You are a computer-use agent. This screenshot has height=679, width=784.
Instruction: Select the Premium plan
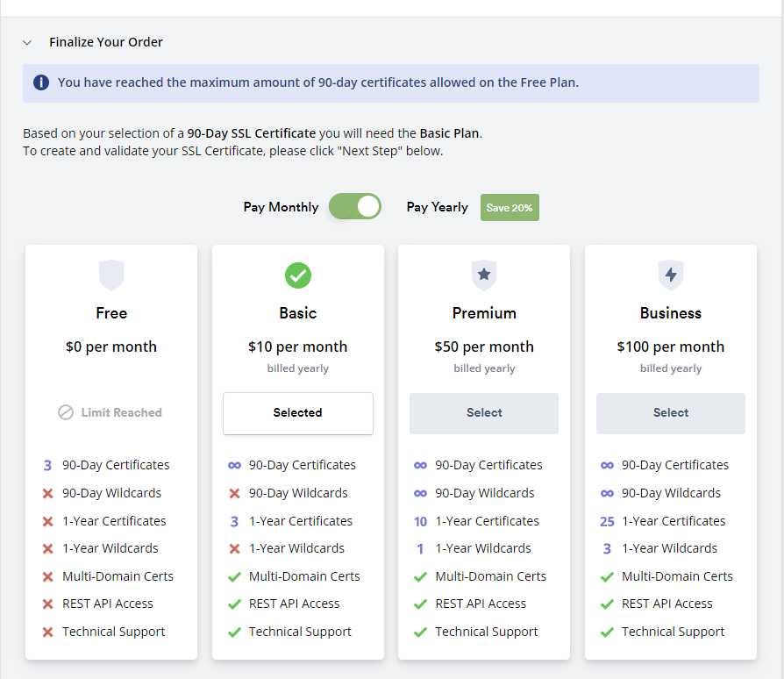[x=484, y=413]
